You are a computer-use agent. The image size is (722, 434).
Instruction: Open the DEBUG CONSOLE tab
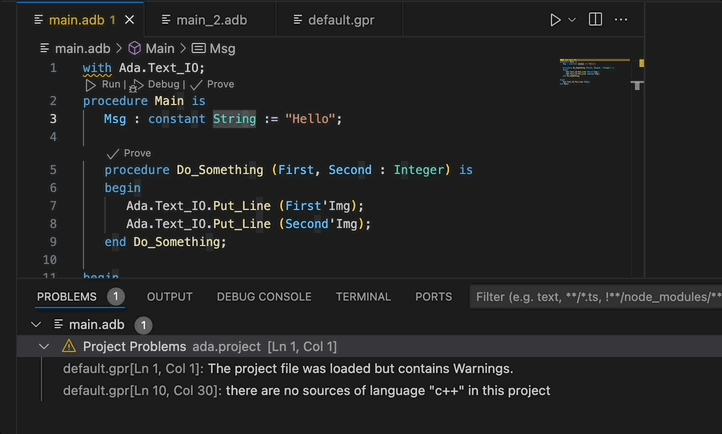tap(264, 297)
